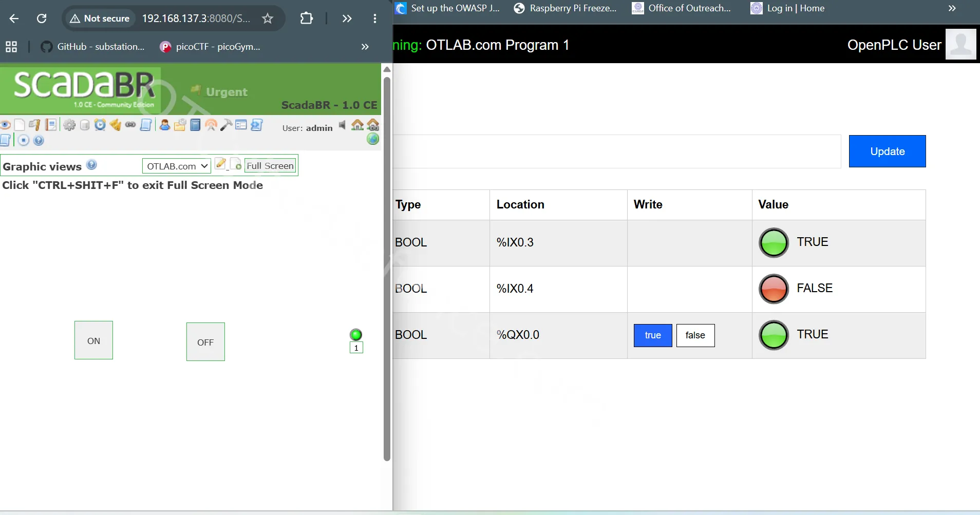
Task: Open browser extensions puzzle icon
Action: (307, 18)
